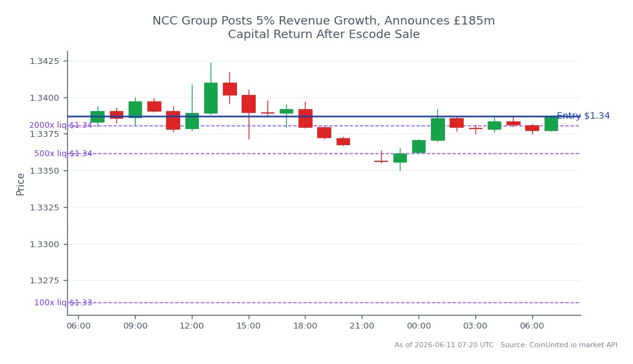
Task: Click the "500x liq $1.34" label
Action: coord(63,154)
